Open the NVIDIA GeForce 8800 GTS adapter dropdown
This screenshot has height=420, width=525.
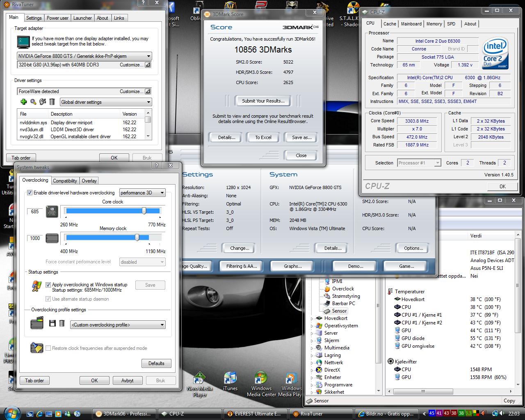click(x=84, y=56)
